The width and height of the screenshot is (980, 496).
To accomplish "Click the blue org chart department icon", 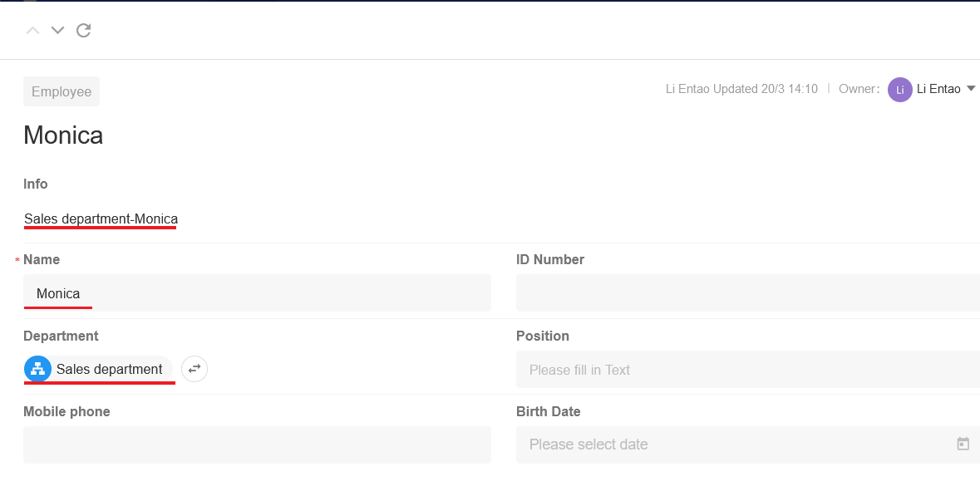I will click(x=37, y=369).
